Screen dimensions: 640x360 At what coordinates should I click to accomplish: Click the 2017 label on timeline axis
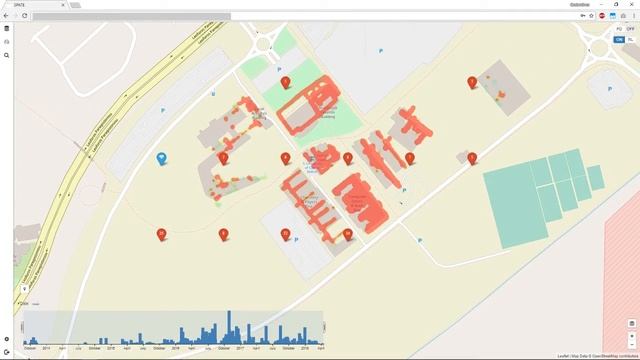(240, 348)
